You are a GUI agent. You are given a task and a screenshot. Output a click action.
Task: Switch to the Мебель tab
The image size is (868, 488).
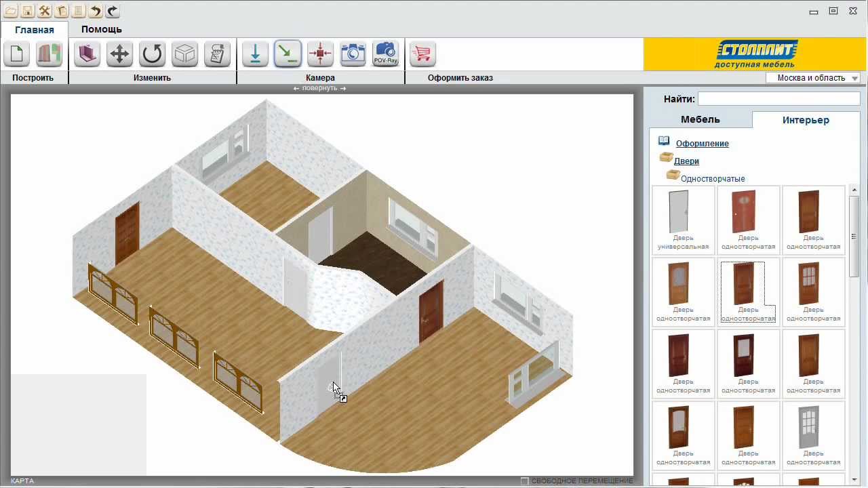700,119
